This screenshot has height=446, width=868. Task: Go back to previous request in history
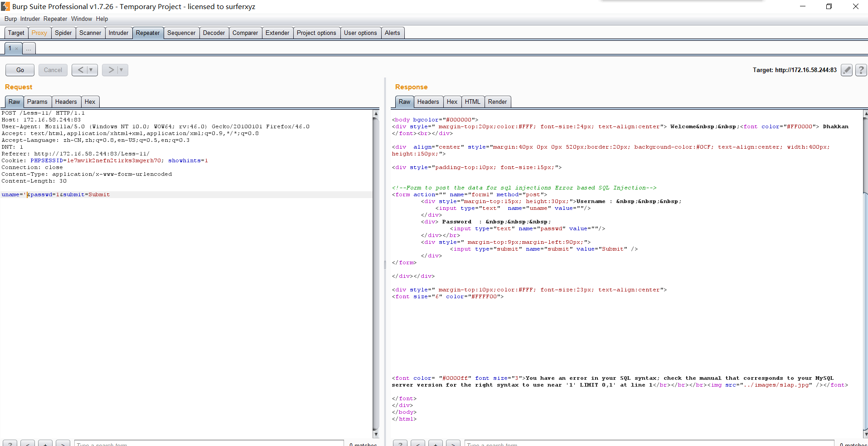[80, 70]
